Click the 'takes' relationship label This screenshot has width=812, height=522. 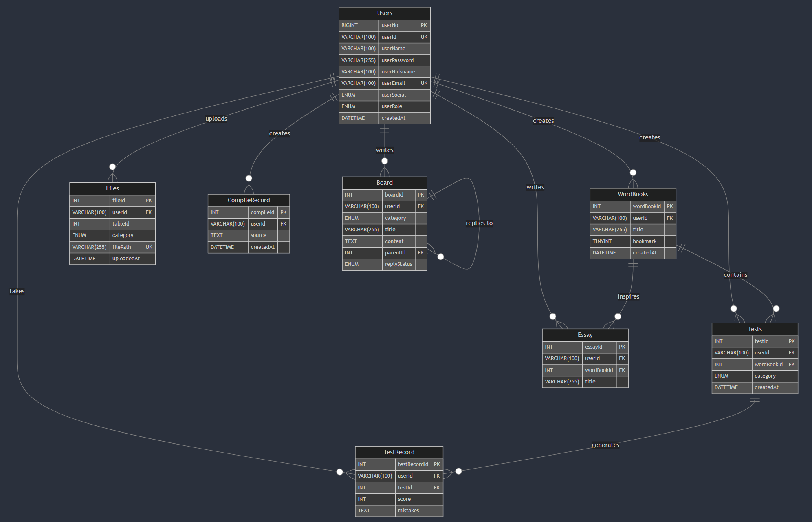[x=17, y=291]
